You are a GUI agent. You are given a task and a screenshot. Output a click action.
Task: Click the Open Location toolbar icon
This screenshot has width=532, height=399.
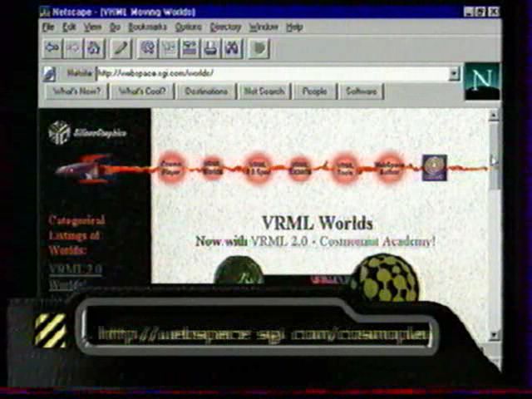pyautogui.click(x=190, y=48)
